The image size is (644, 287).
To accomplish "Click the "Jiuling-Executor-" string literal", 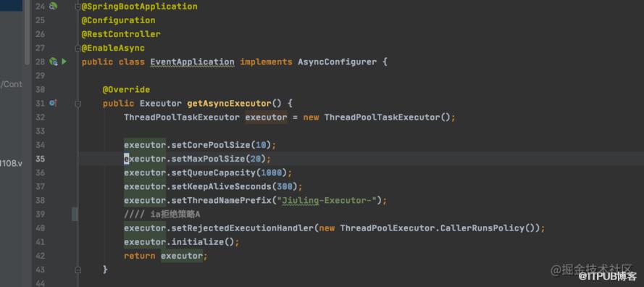I will pos(327,200).
